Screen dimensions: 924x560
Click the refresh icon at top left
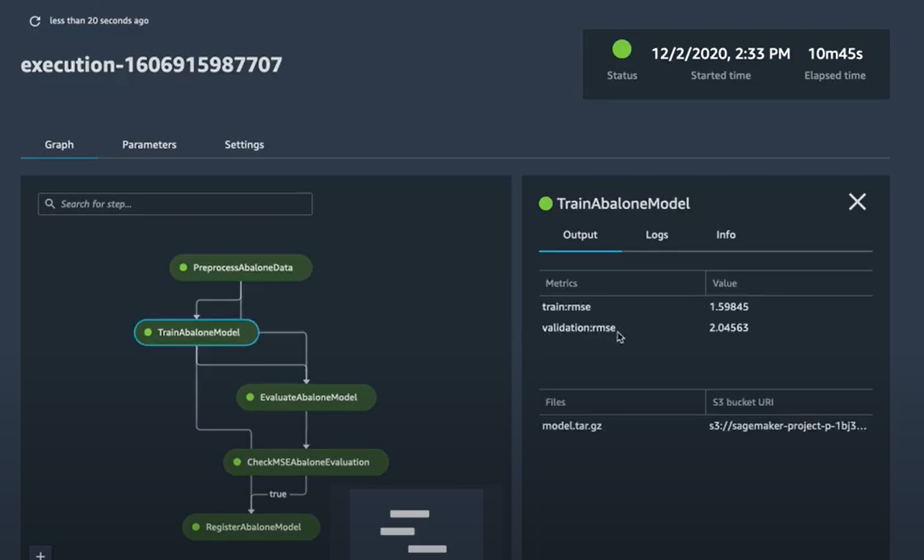34,22
